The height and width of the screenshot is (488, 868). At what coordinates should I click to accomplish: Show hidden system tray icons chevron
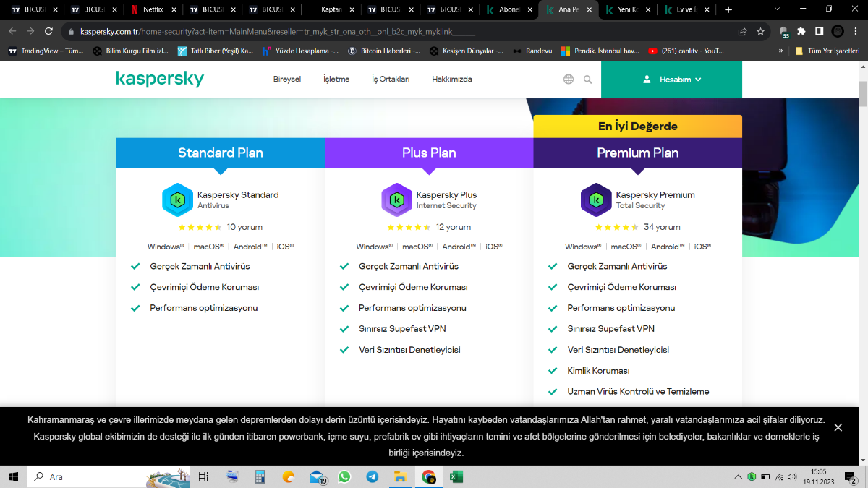738,477
